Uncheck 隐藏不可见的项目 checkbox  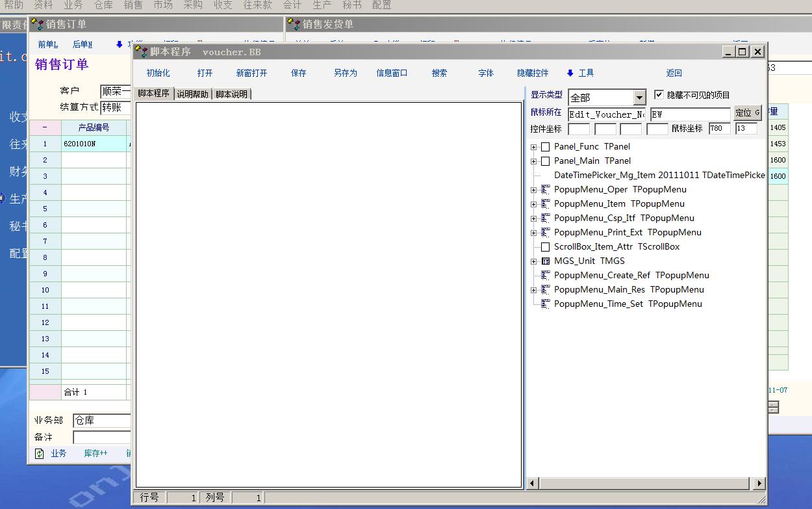coord(659,95)
